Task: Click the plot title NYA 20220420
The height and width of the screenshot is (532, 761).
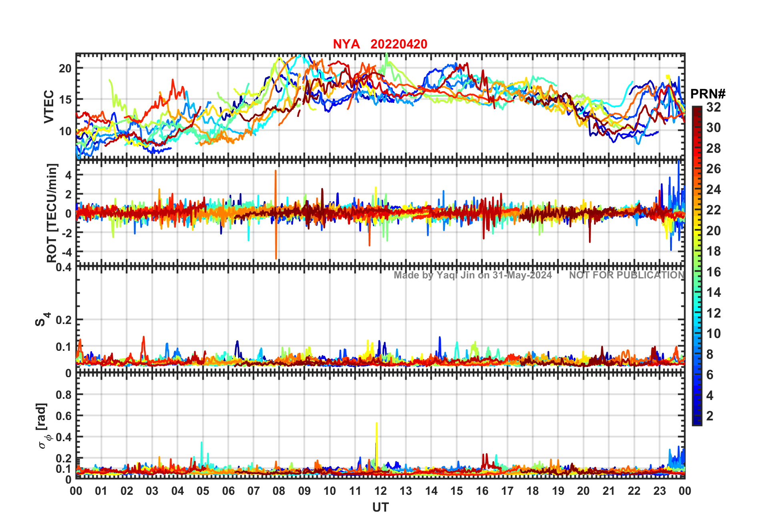Action: [380, 44]
